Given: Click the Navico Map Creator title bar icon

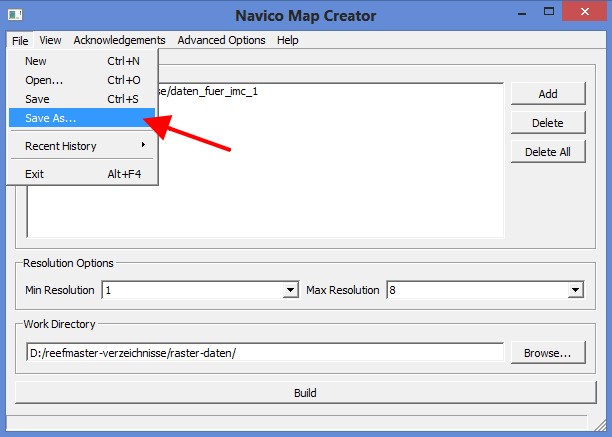Looking at the screenshot, I should 15,15.
